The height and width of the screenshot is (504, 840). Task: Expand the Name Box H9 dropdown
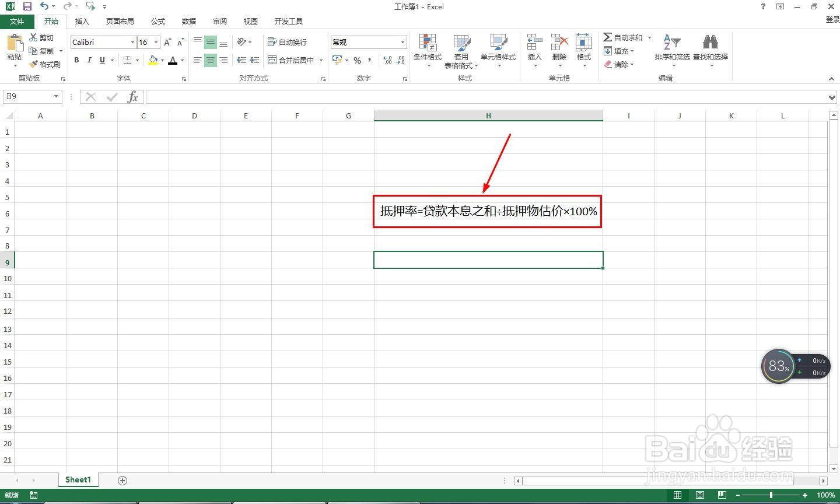point(57,96)
